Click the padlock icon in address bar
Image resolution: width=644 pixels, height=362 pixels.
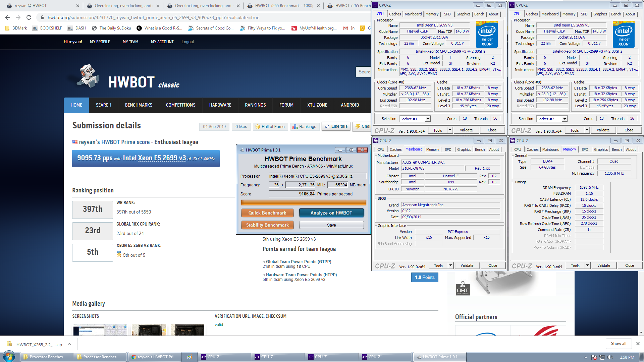pyautogui.click(x=42, y=17)
